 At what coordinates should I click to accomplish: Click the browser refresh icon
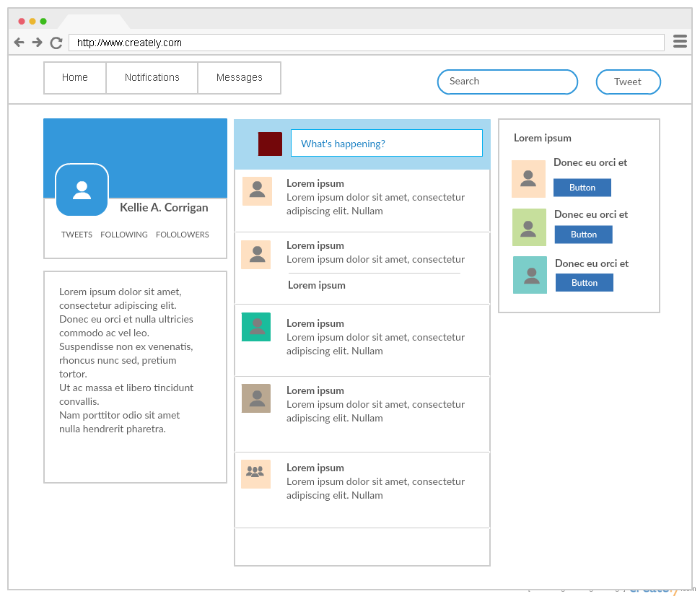coord(56,42)
